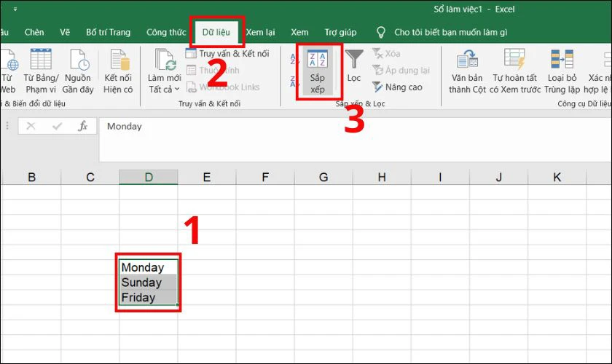Click the cell containing Monday
Screen dimensions: 612x364
(x=149, y=267)
